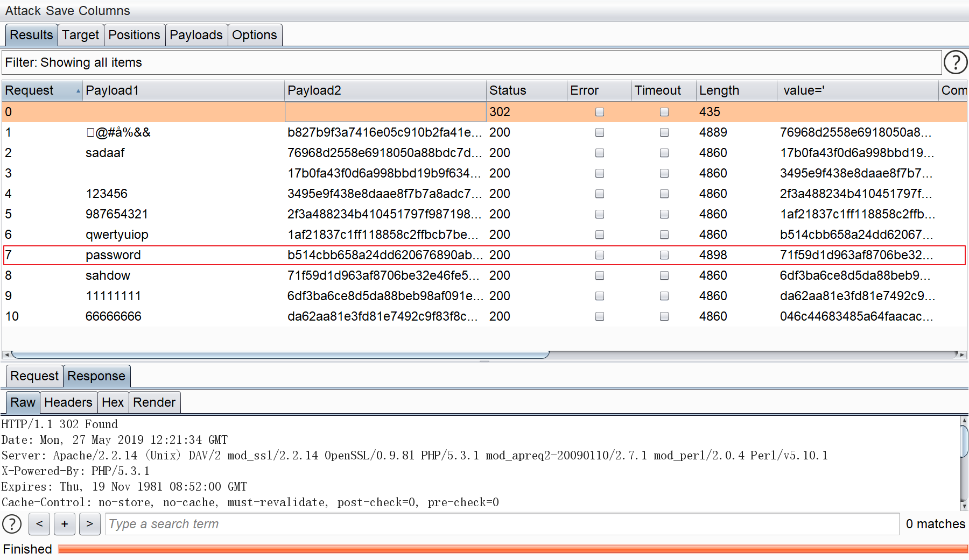The image size is (969, 560).
Task: Open the Attack menu
Action: (23, 11)
